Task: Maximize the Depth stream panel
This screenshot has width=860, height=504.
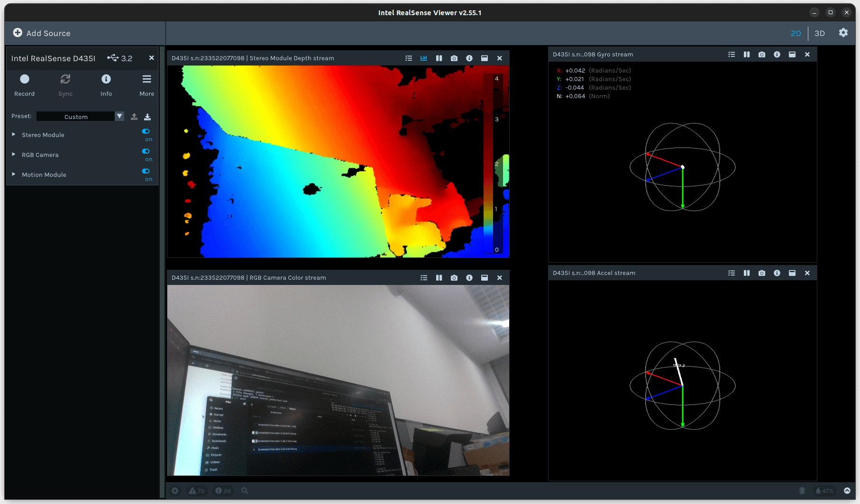Action: 485,58
